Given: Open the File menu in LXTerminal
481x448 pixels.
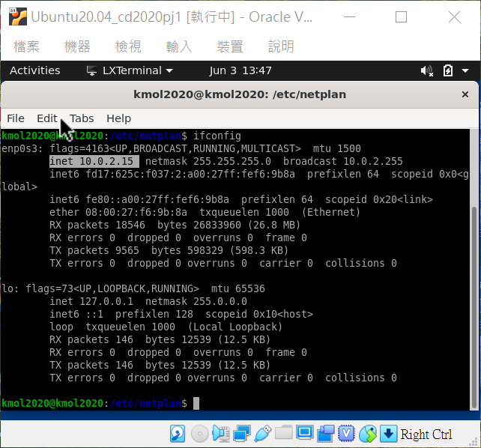Looking at the screenshot, I should (x=16, y=118).
